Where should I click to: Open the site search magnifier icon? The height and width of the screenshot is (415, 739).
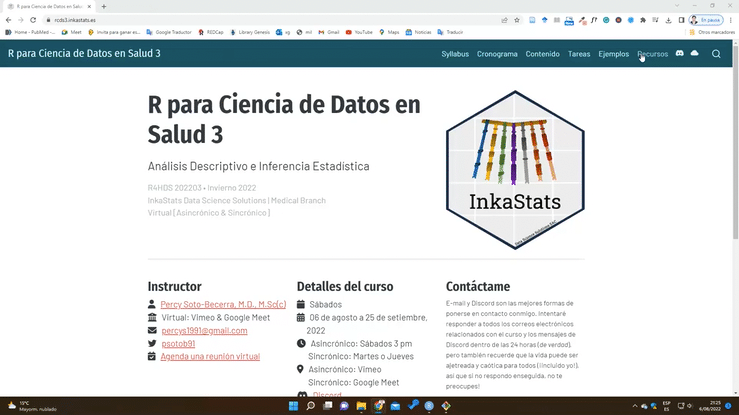(x=716, y=54)
